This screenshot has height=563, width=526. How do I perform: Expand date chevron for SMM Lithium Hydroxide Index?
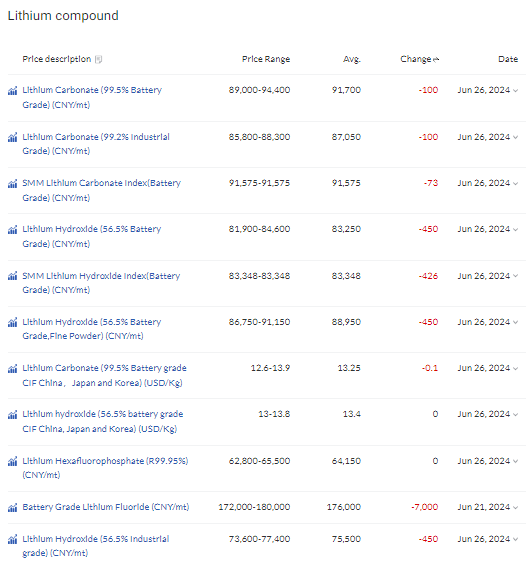pos(516,276)
